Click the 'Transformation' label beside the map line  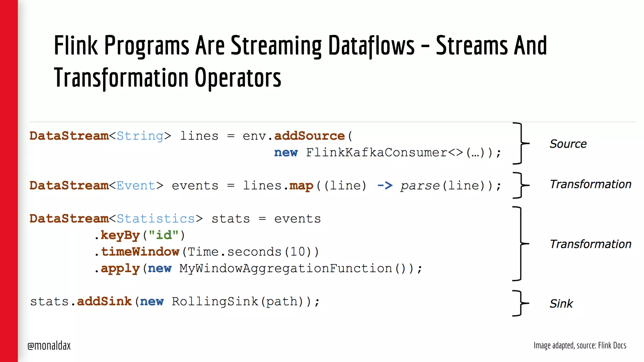tap(591, 184)
